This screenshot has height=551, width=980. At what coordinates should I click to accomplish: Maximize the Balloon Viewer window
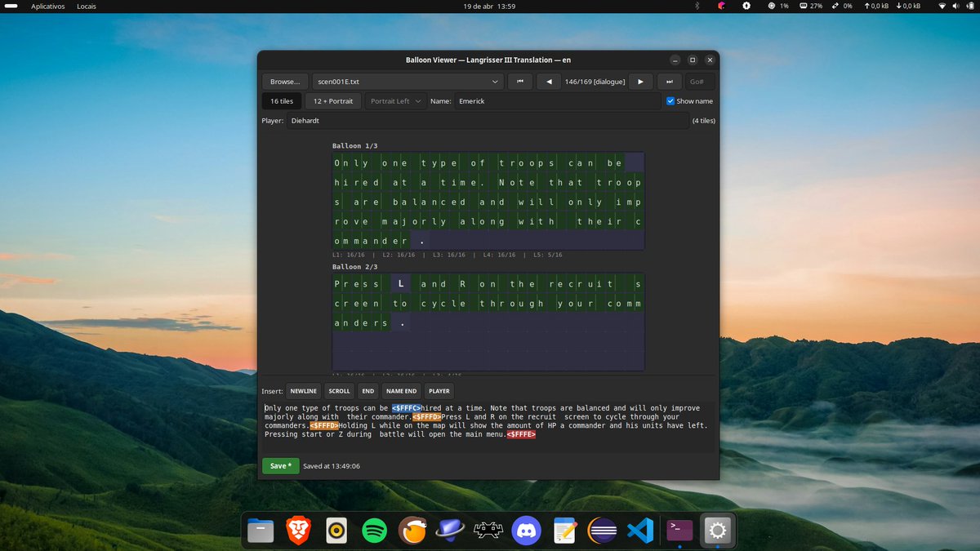pos(693,60)
